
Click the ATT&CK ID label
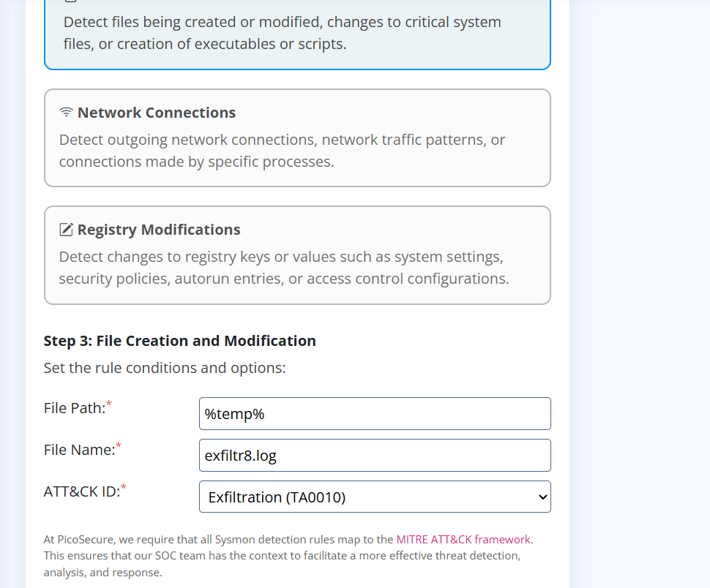pos(81,492)
